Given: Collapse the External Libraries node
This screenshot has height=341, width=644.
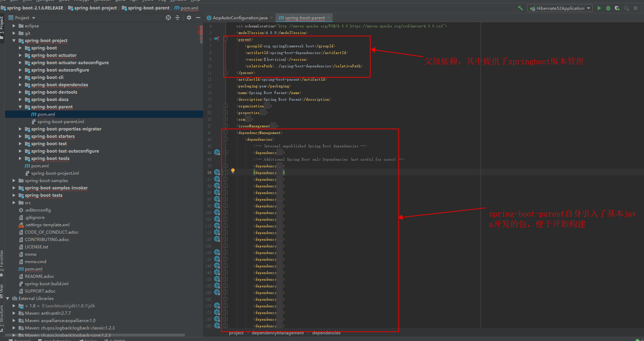Looking at the screenshot, I should coord(8,299).
